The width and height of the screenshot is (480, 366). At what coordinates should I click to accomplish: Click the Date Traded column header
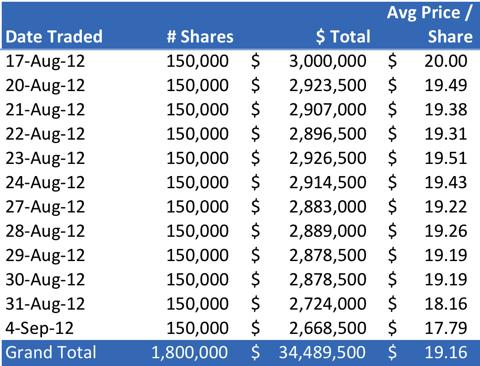54,36
